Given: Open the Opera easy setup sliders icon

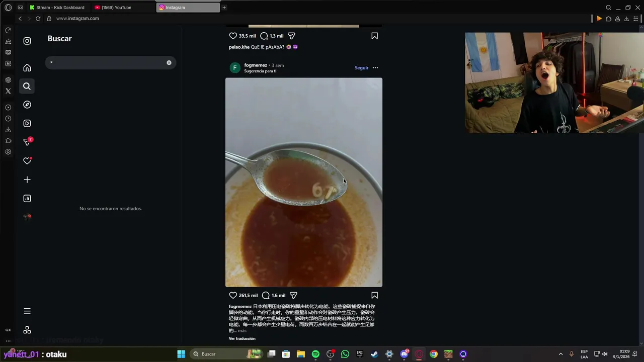Looking at the screenshot, I should (x=635, y=19).
